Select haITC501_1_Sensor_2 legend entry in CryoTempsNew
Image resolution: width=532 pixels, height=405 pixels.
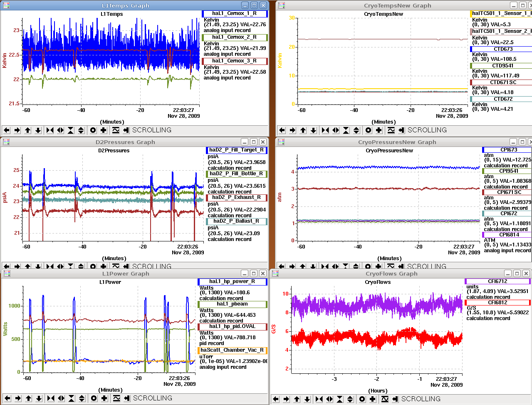click(501, 31)
